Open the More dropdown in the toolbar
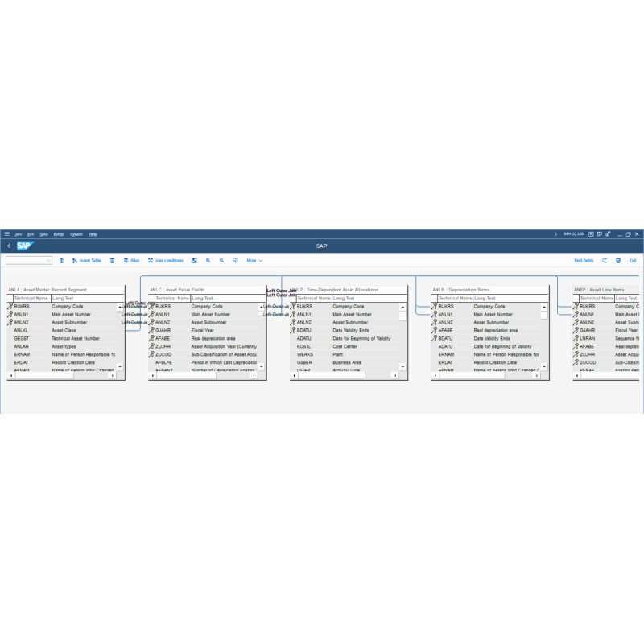Screen dimensions: 644x644 point(254,260)
